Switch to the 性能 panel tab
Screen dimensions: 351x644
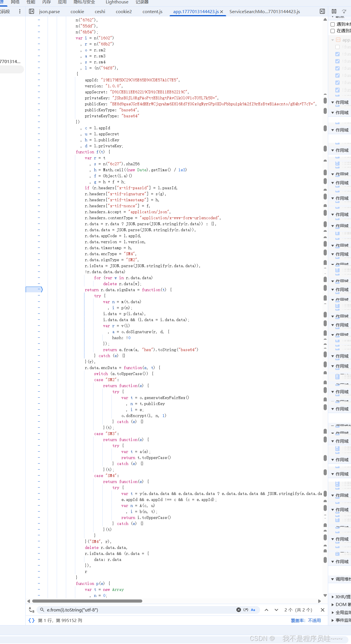click(31, 2)
